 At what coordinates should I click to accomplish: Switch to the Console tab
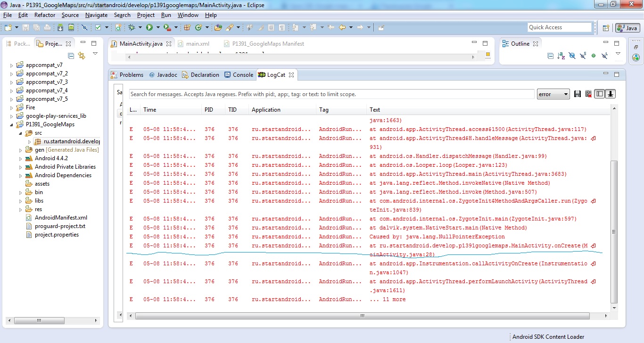click(239, 75)
